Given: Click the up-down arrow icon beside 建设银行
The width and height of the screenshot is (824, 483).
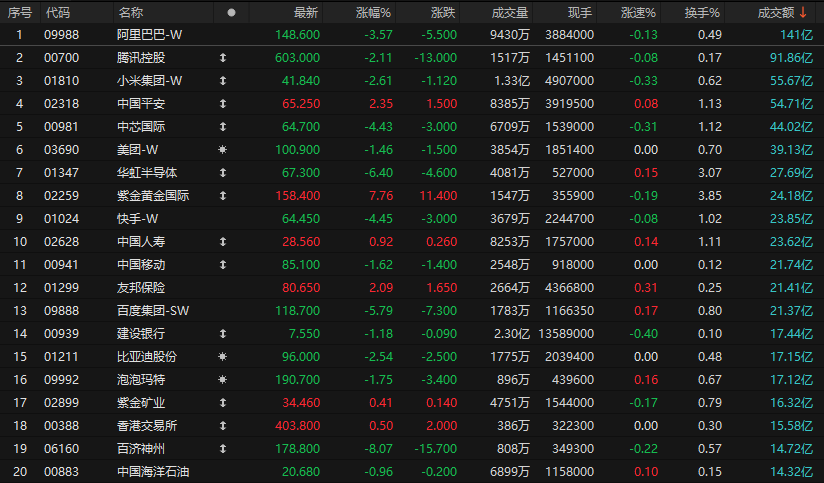Looking at the screenshot, I should (x=223, y=334).
